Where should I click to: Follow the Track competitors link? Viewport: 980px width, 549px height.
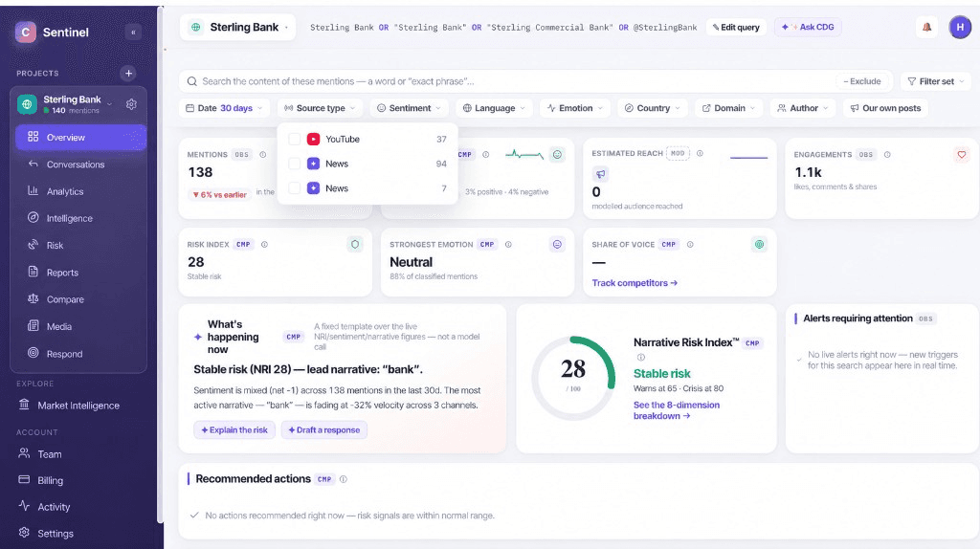(x=635, y=283)
